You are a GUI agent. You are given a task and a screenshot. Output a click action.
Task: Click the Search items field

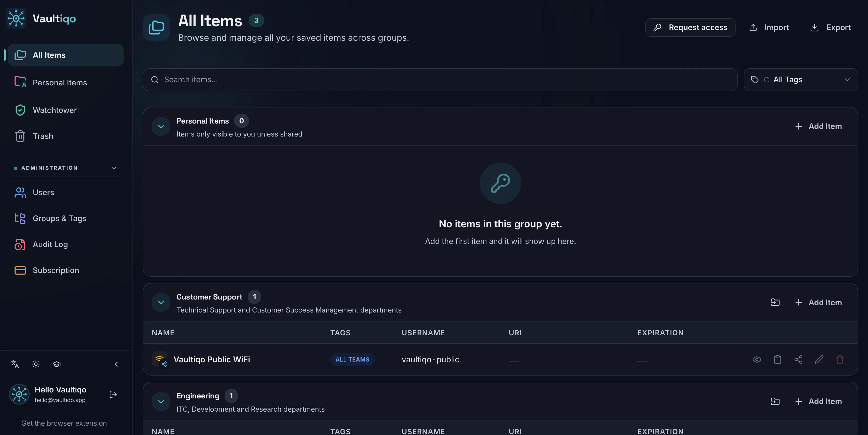click(440, 79)
